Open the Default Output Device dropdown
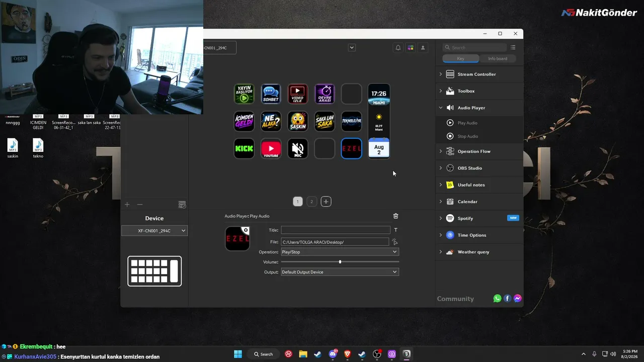 340,272
